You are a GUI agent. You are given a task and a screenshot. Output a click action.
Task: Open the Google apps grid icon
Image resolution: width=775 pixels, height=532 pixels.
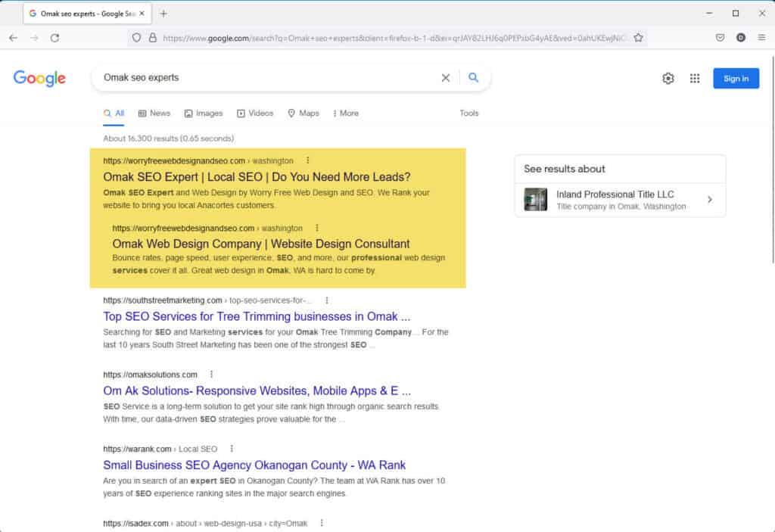click(x=695, y=78)
